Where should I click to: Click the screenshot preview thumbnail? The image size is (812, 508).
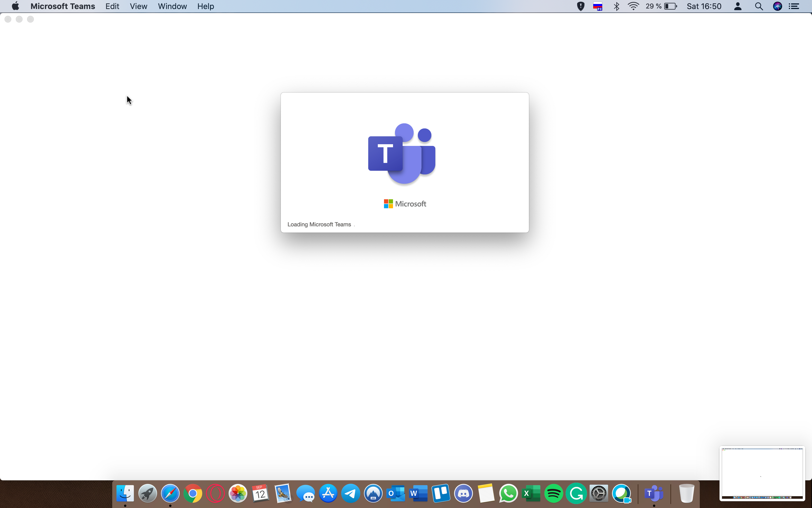coord(762,473)
